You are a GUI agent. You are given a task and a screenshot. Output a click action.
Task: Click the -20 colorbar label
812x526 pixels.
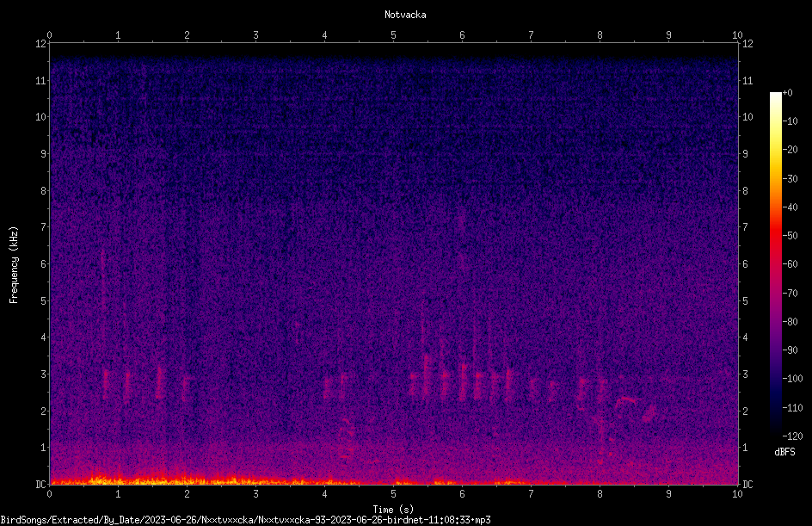790,150
